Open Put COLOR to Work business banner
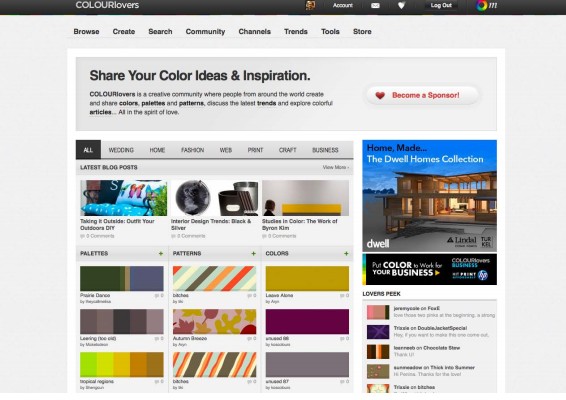Screen dimensions: 566x400 pyautogui.click(x=430, y=269)
